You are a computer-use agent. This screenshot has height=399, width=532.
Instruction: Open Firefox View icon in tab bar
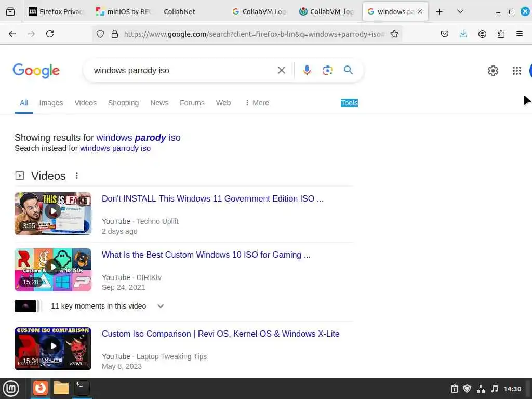10,11
